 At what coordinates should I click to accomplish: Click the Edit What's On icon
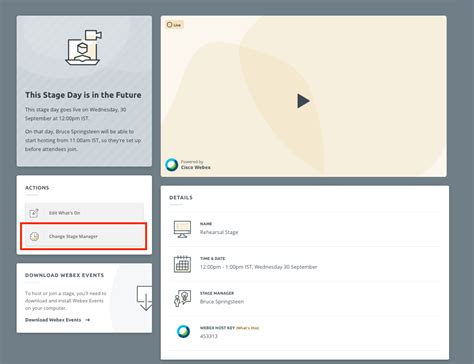(34, 213)
